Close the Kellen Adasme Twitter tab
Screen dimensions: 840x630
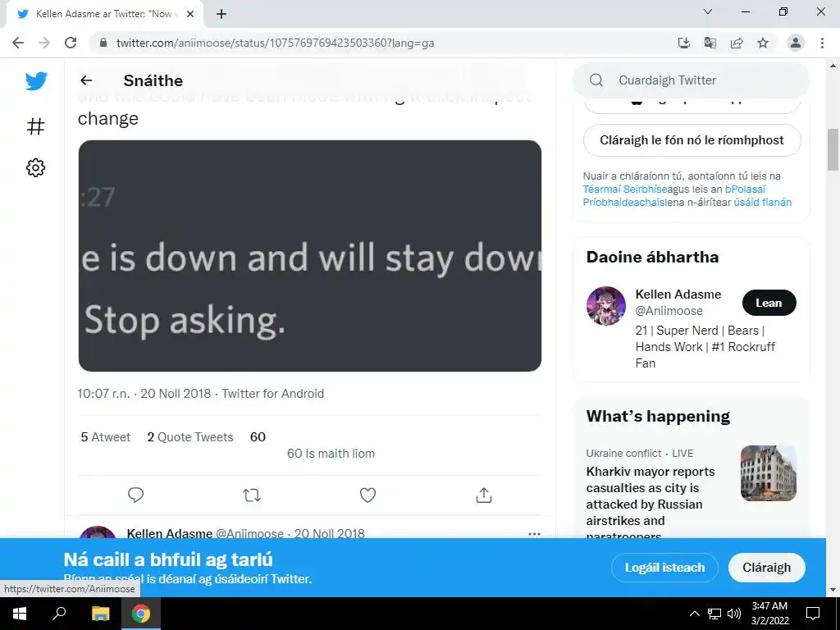pos(190,14)
